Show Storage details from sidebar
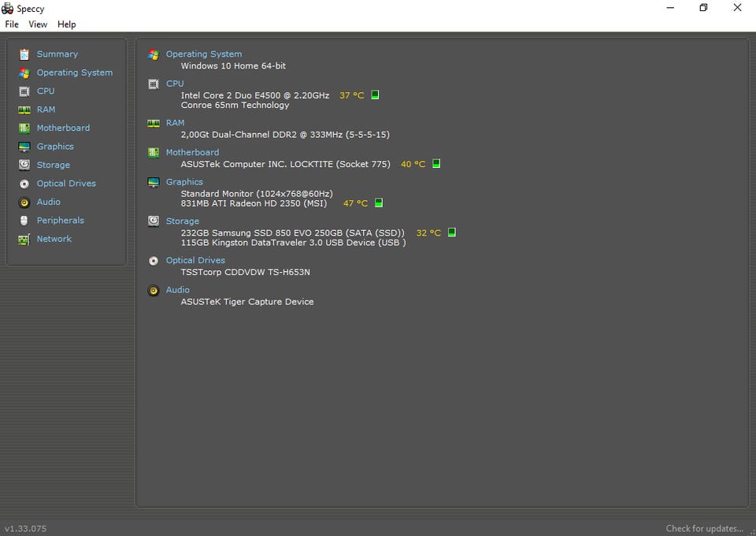Viewport: 756px width, 536px height. coord(54,165)
